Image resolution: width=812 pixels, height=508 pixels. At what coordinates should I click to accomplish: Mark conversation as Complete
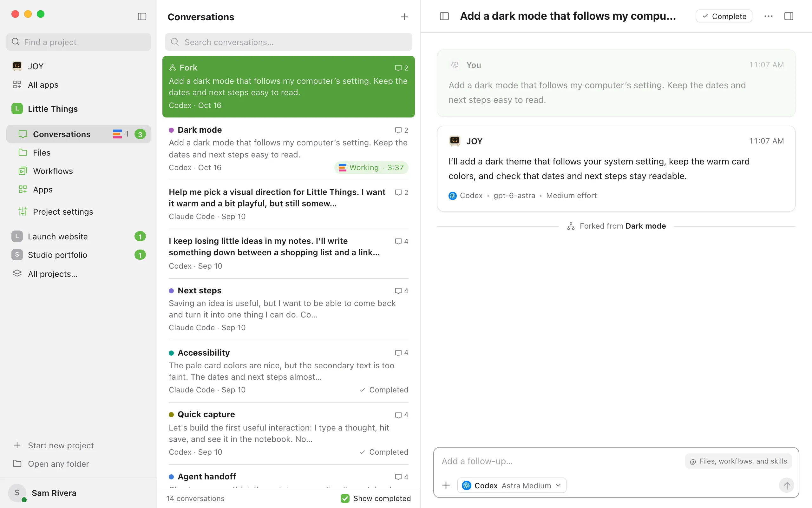click(x=724, y=16)
